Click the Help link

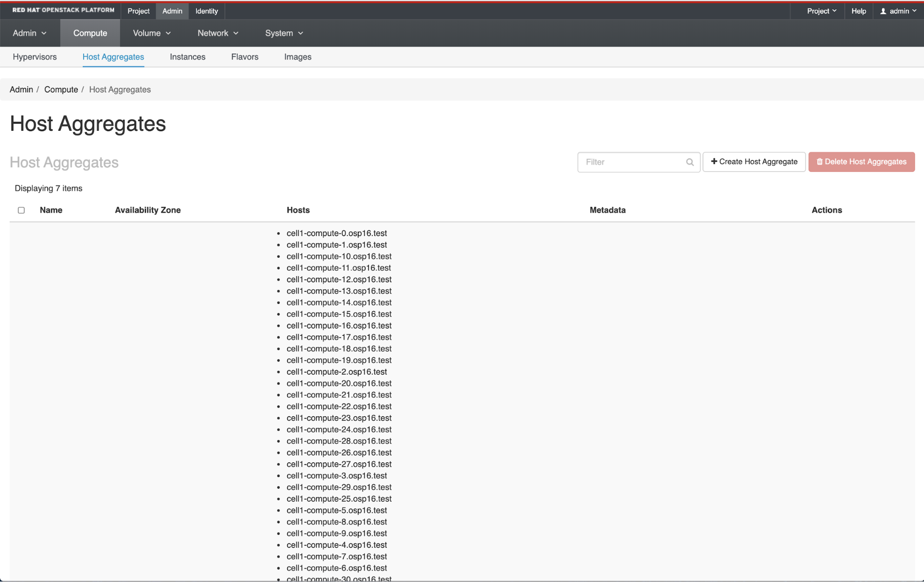858,11
